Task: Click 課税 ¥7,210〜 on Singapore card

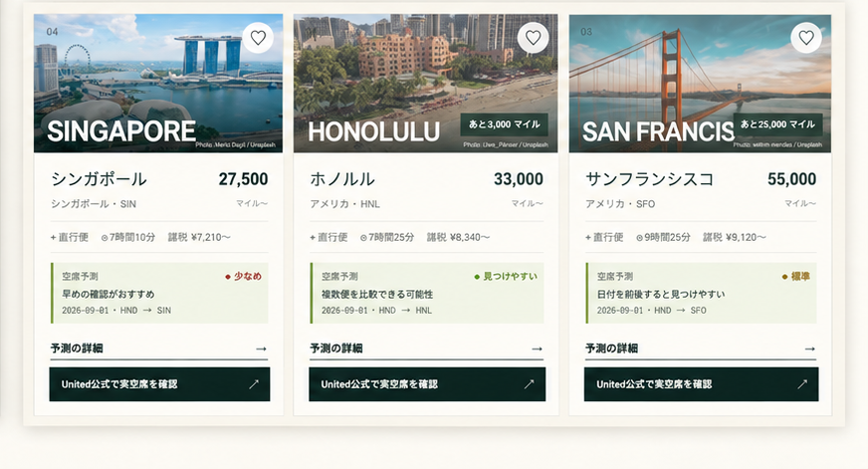Action: point(199,238)
